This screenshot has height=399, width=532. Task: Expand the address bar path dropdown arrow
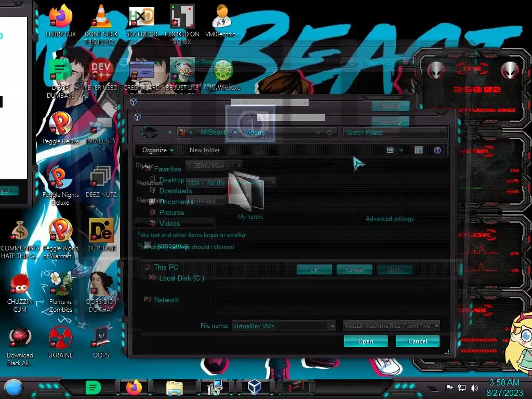point(318,132)
